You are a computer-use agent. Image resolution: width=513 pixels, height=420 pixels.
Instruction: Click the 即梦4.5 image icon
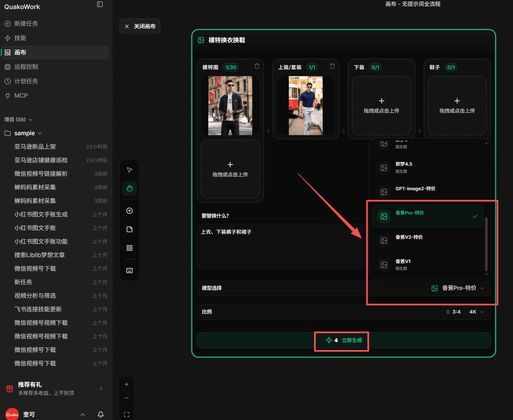pyautogui.click(x=384, y=168)
